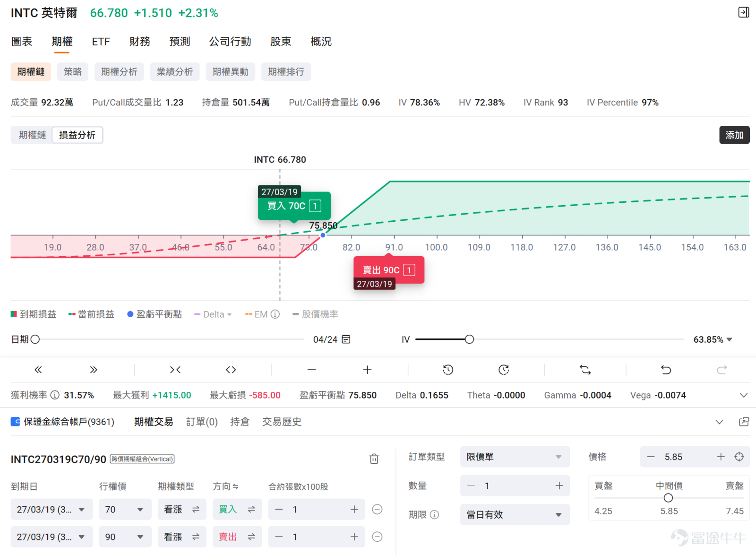Open info icon beside 獲利機率
This screenshot has width=756, height=555.
coord(55,395)
